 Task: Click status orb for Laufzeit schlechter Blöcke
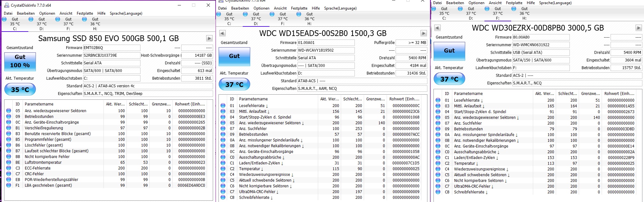click(x=9, y=151)
